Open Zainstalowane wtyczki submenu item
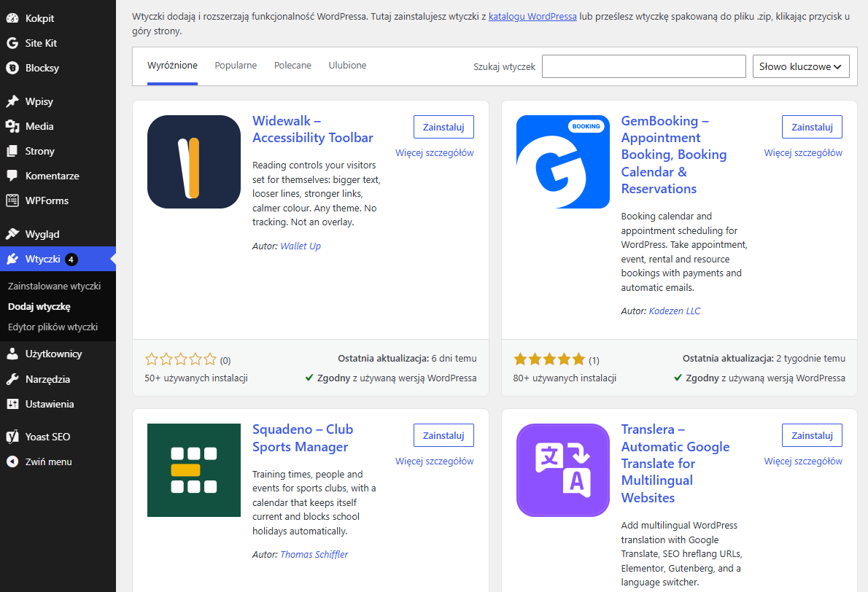 pyautogui.click(x=54, y=286)
